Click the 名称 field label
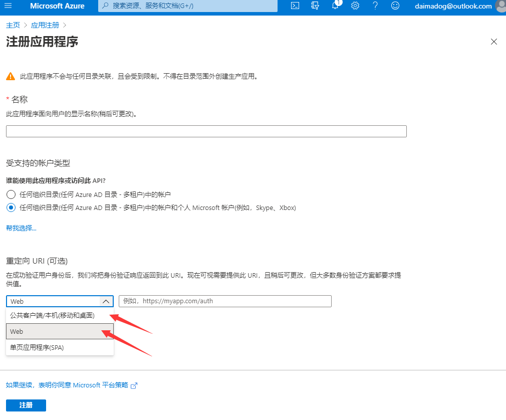Image resolution: width=506 pixels, height=420 pixels. click(20, 99)
